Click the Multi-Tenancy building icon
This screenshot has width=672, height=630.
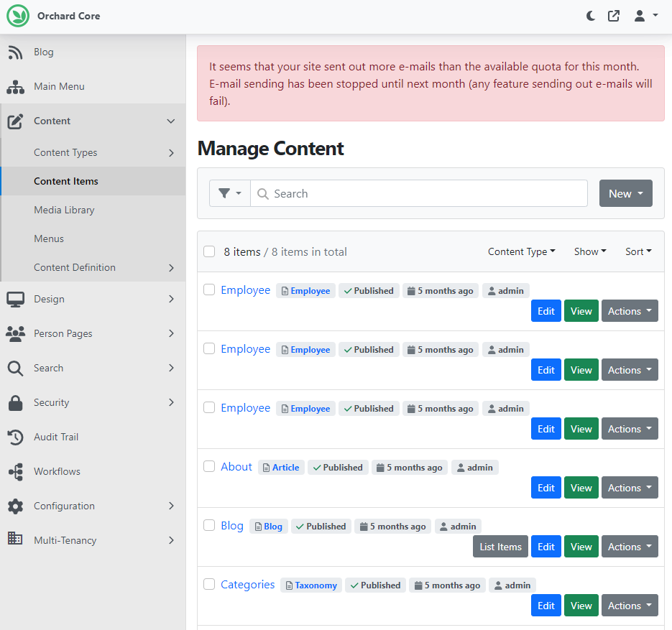click(x=15, y=538)
